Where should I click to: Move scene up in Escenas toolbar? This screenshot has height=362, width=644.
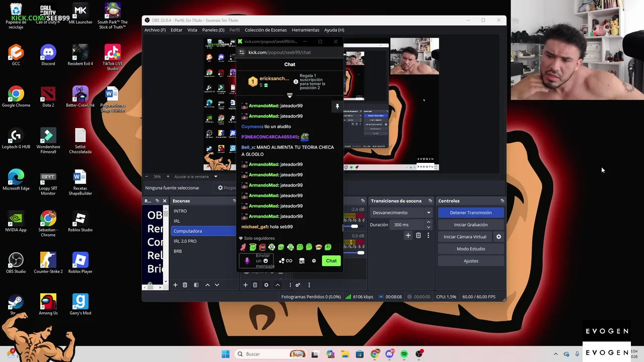coord(207,285)
